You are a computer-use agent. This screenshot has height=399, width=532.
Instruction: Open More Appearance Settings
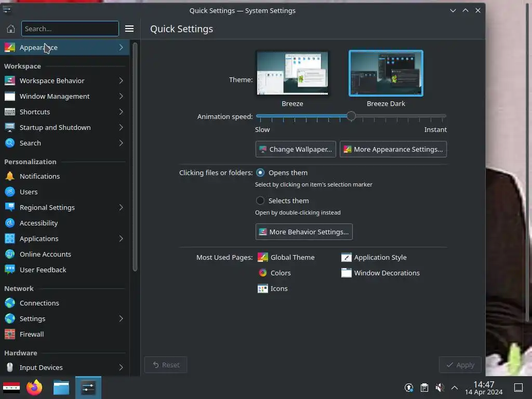tap(393, 150)
